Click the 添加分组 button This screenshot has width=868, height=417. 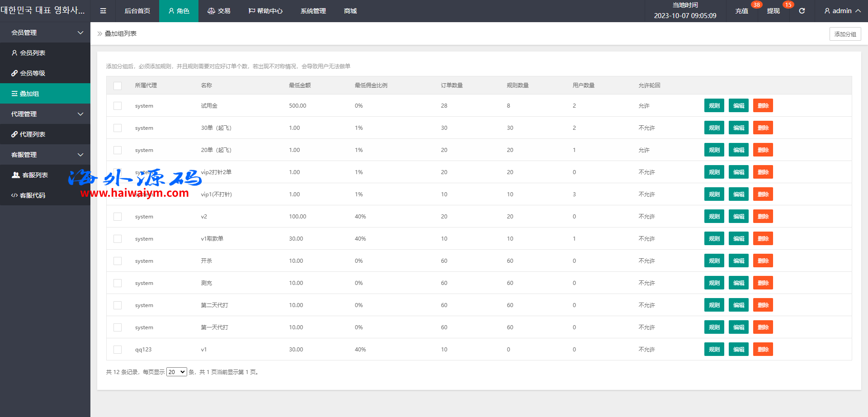(x=845, y=34)
